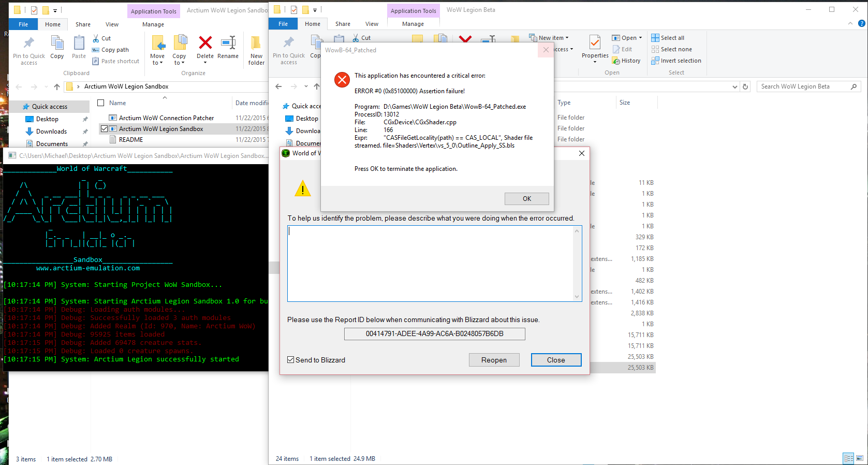
Task: Click Close button in crash report dialog
Action: [x=556, y=360]
